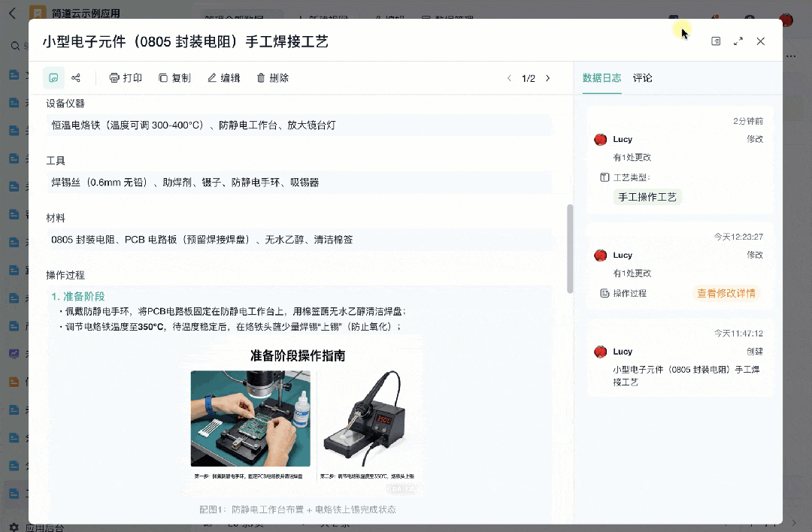Click the 材料 field value text
This screenshot has width=812, height=532.
[x=202, y=240]
